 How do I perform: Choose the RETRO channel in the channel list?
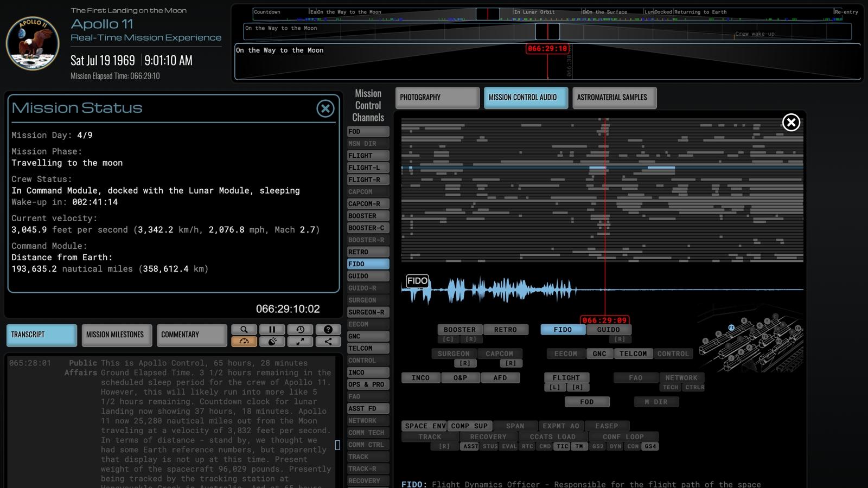(368, 252)
